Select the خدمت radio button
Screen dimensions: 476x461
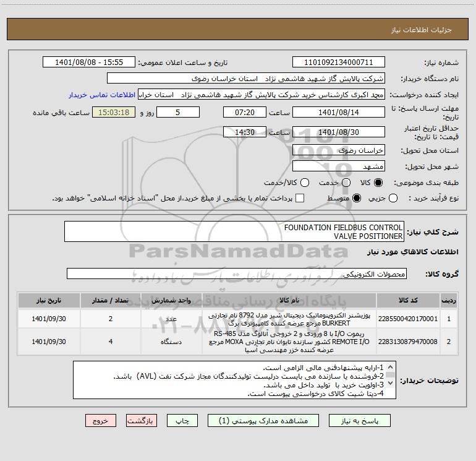click(346, 183)
